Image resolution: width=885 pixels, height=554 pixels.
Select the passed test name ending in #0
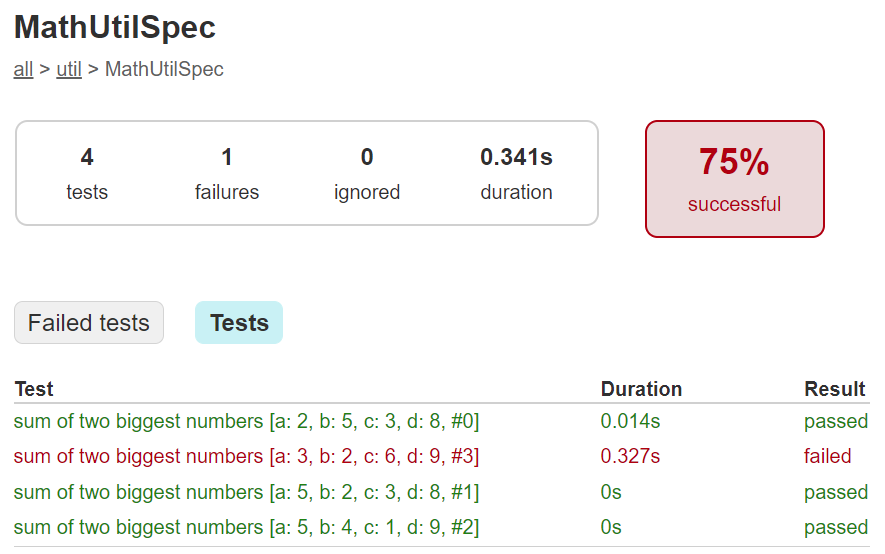(246, 421)
